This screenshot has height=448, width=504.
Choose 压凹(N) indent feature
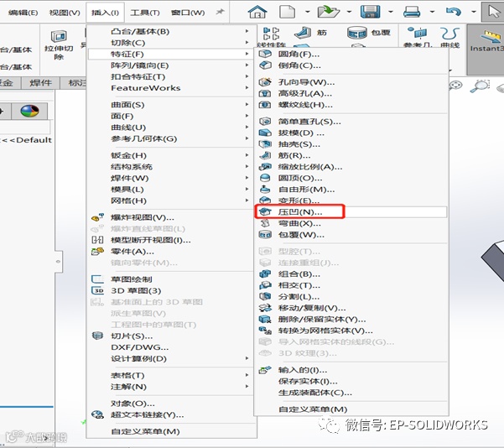pyautogui.click(x=351, y=211)
